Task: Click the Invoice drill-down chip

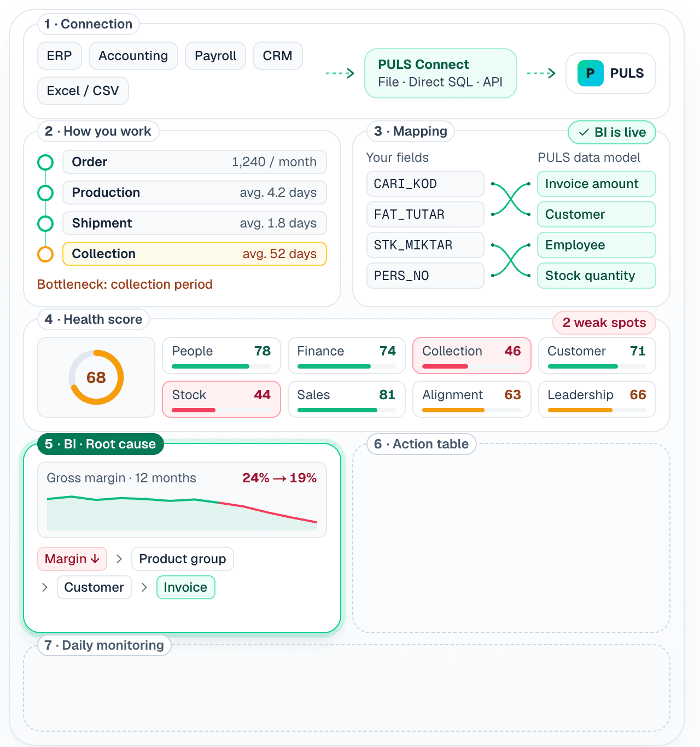Action: (186, 587)
